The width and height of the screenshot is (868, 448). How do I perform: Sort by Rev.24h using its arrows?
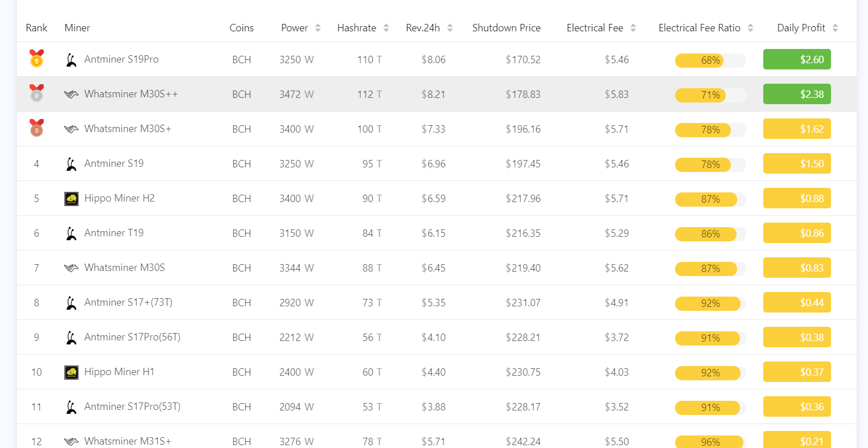coord(450,28)
